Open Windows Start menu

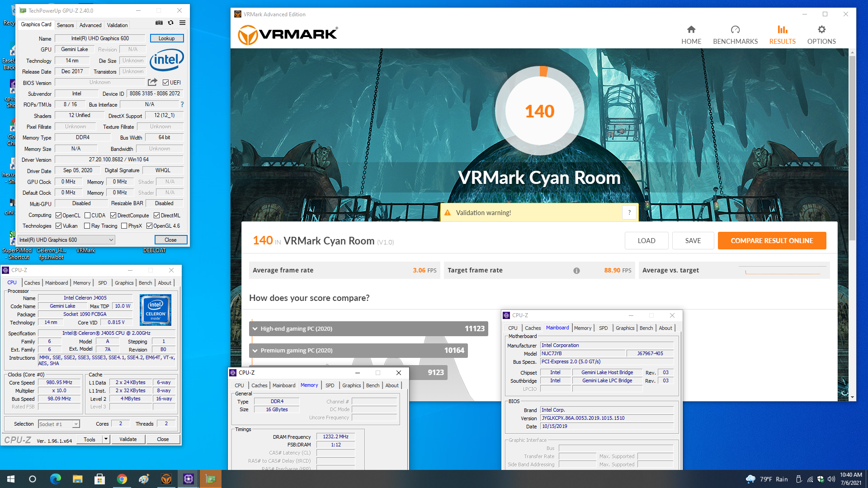coord(11,479)
